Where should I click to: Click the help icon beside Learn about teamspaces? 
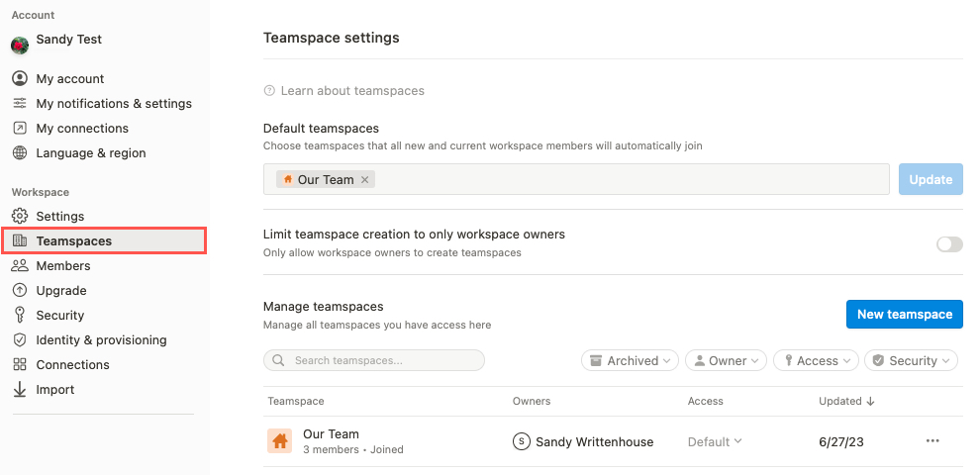click(269, 91)
